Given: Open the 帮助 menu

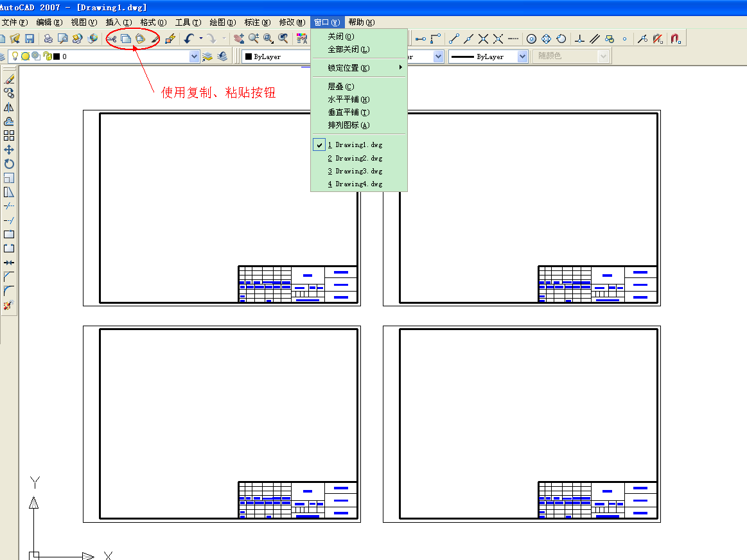Looking at the screenshot, I should click(x=361, y=22).
